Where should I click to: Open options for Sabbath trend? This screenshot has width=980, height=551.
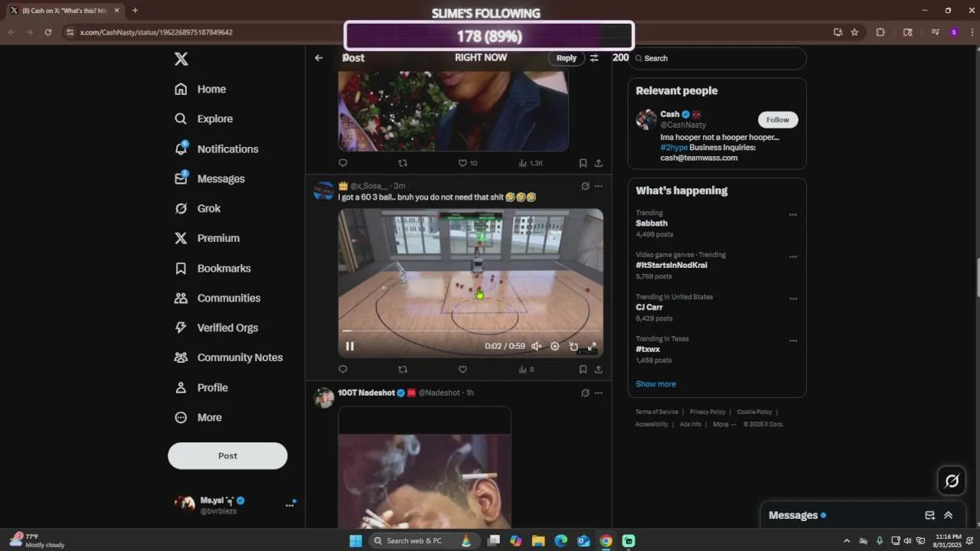point(793,215)
